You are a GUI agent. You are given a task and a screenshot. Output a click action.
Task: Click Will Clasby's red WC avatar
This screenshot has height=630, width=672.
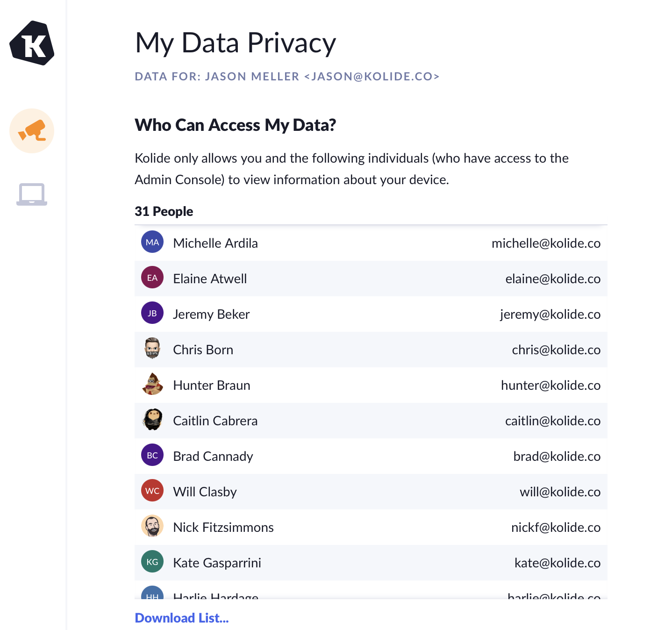pyautogui.click(x=152, y=491)
